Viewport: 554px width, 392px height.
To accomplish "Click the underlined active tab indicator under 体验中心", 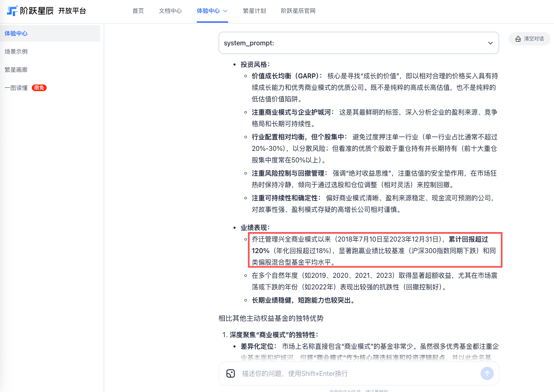I will click(212, 21).
